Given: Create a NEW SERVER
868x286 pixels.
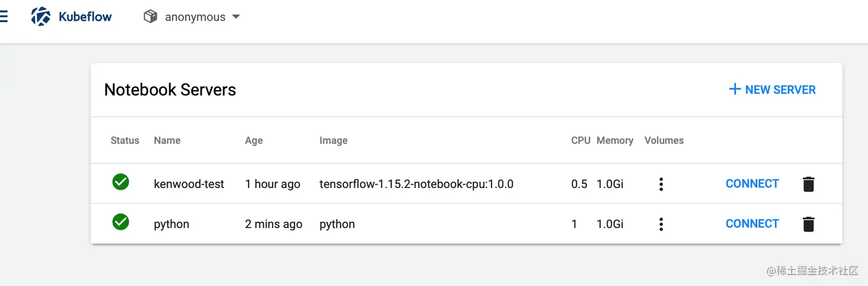Looking at the screenshot, I should 780,90.
